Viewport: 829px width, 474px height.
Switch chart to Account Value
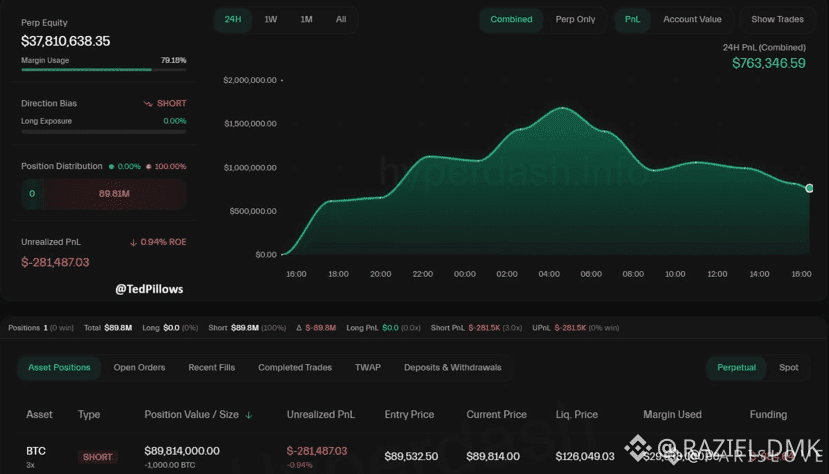click(692, 20)
